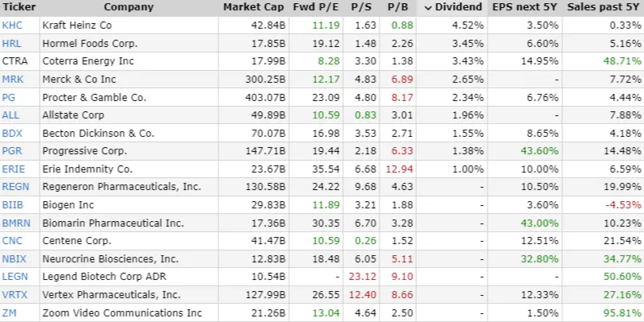Image resolution: width=644 pixels, height=322 pixels.
Task: Sort by Sales past 5Y header
Action: (x=604, y=7)
